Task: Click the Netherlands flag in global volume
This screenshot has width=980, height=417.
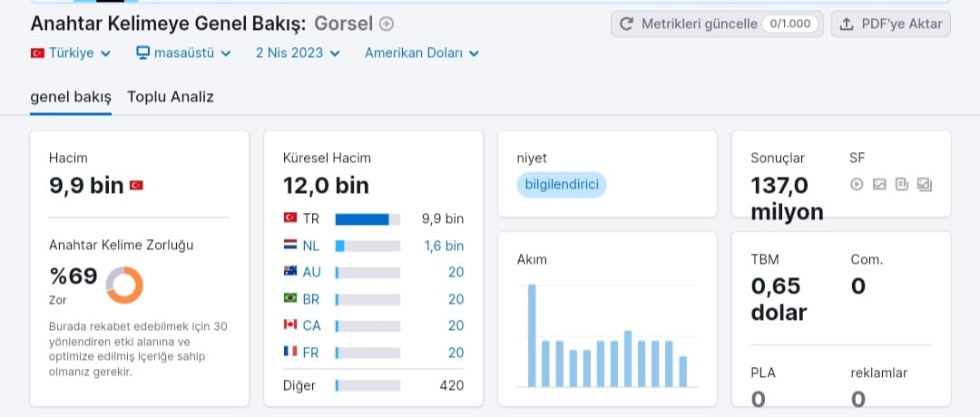Action: 290,246
